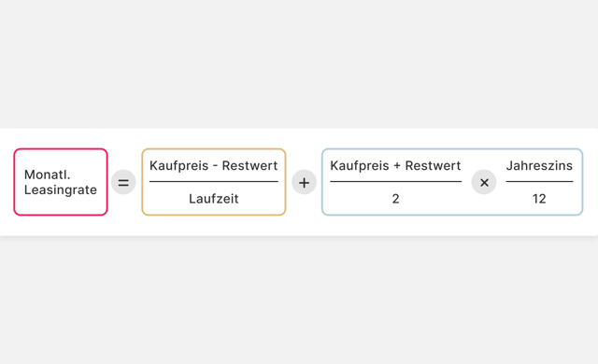Select the yellow Kaufpreis minus Restwert box
Viewport: 598px width, 364px height.
pos(214,182)
